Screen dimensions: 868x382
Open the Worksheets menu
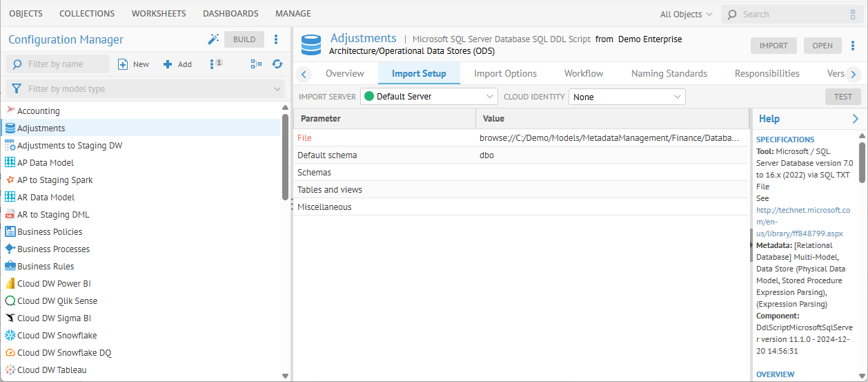point(159,14)
